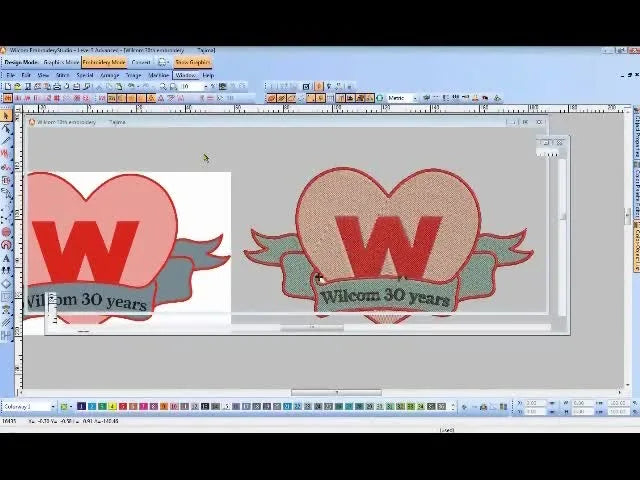Open the Help menu
The height and width of the screenshot is (480, 640).
tap(208, 76)
